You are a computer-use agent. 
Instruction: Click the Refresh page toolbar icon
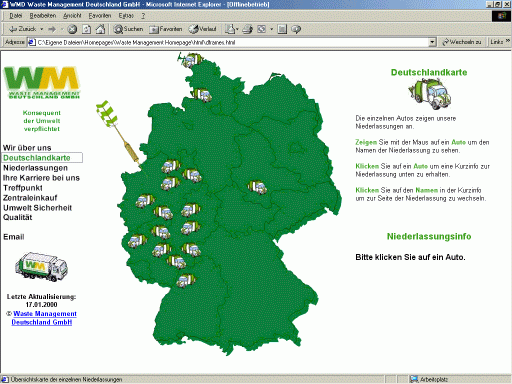(x=86, y=29)
